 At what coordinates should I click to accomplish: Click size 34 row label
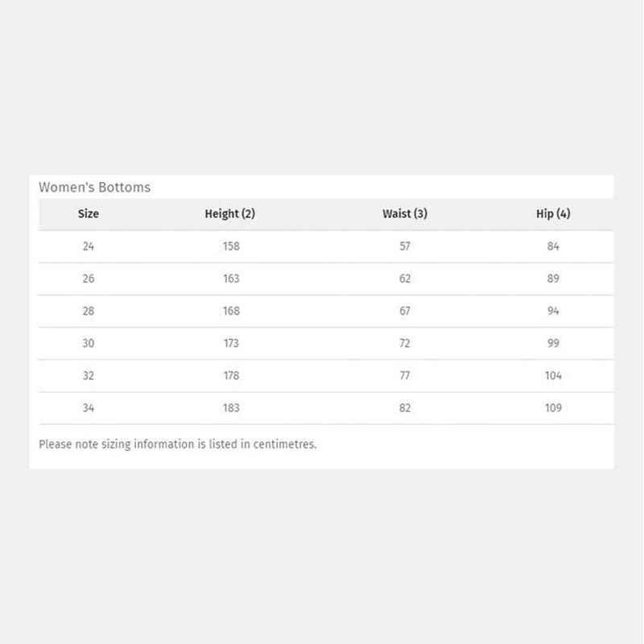coord(89,408)
